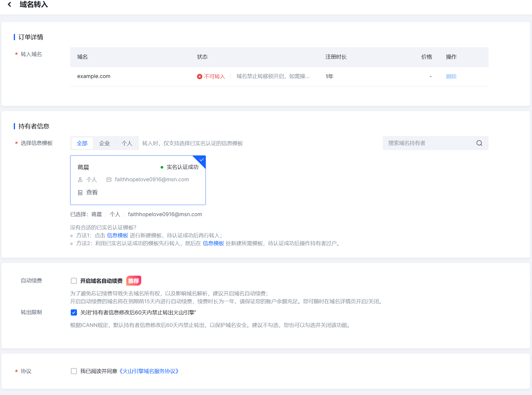Click the document icon beside 查看
This screenshot has width=532, height=395.
point(80,193)
